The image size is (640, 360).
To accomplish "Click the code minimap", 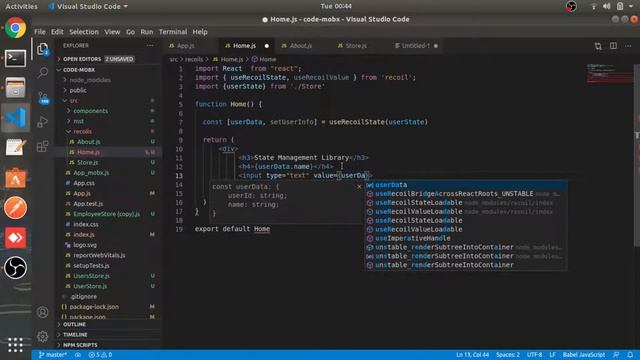I will 610,73.
